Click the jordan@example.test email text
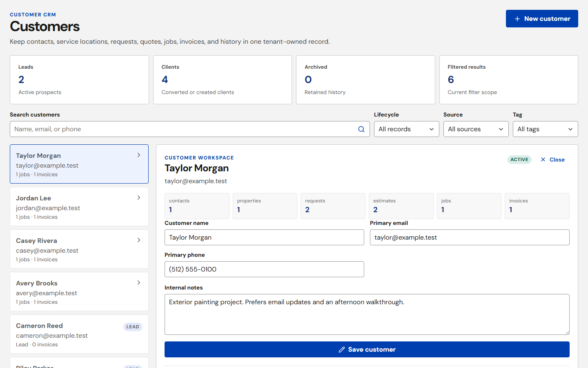This screenshot has width=588, height=368. pyautogui.click(x=48, y=208)
